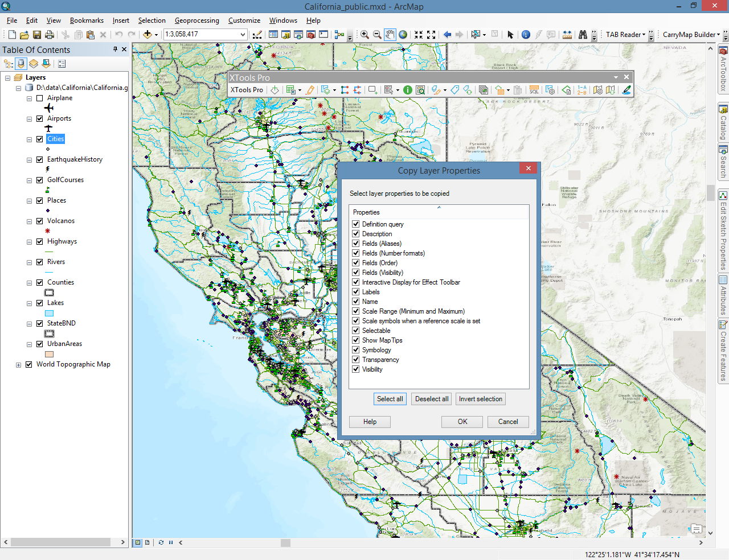Open the Editor toolbar icon
The image size is (729, 560).
coord(257,35)
